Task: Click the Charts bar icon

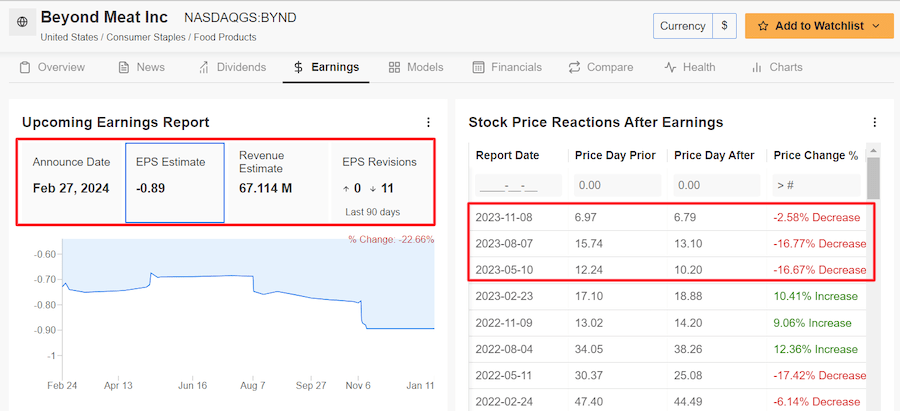Action: 757,68
